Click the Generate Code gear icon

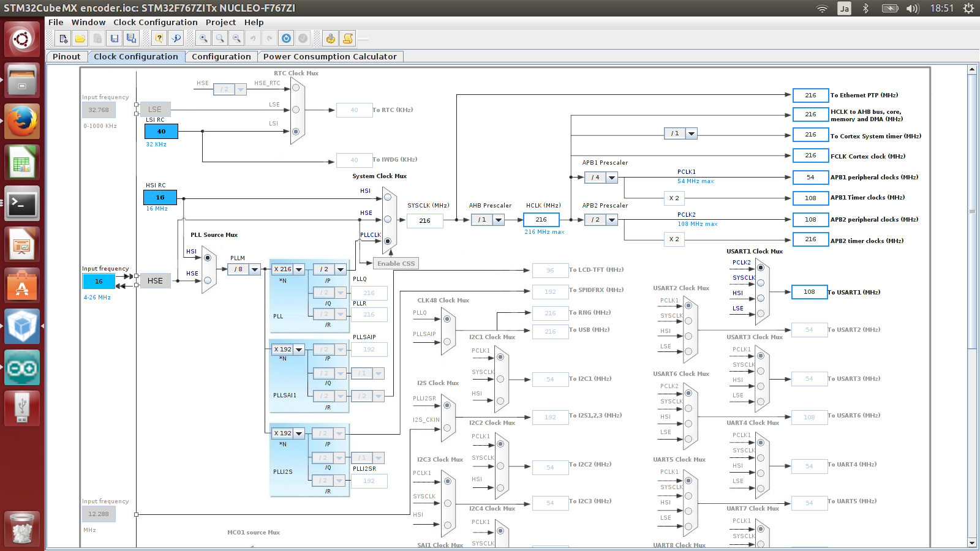click(x=331, y=39)
